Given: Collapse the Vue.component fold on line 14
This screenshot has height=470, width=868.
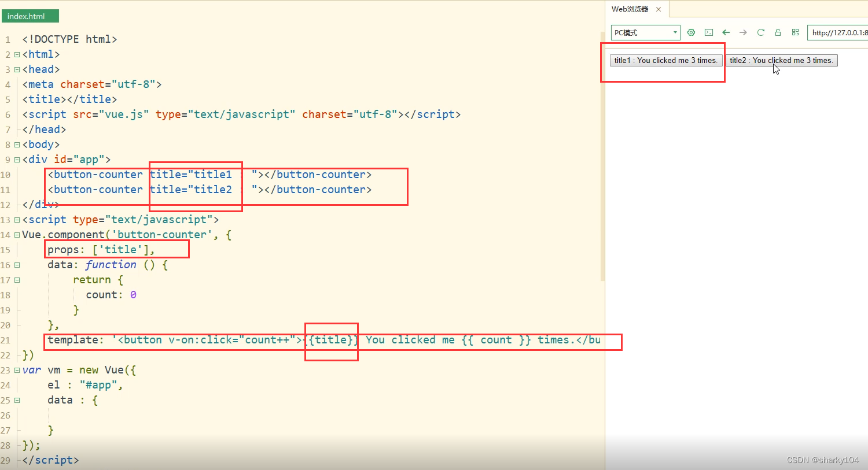Looking at the screenshot, I should (17, 235).
